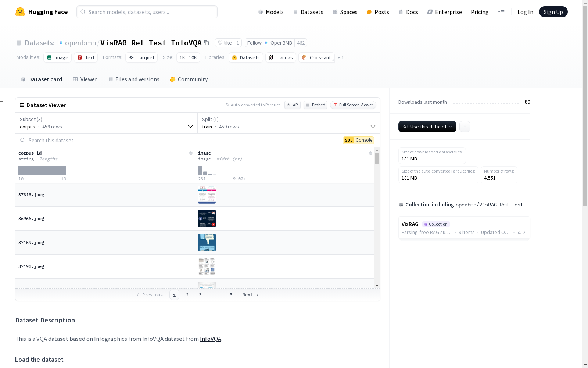This screenshot has width=588, height=368.
Task: Navigate to Enterprise
Action: [x=444, y=12]
